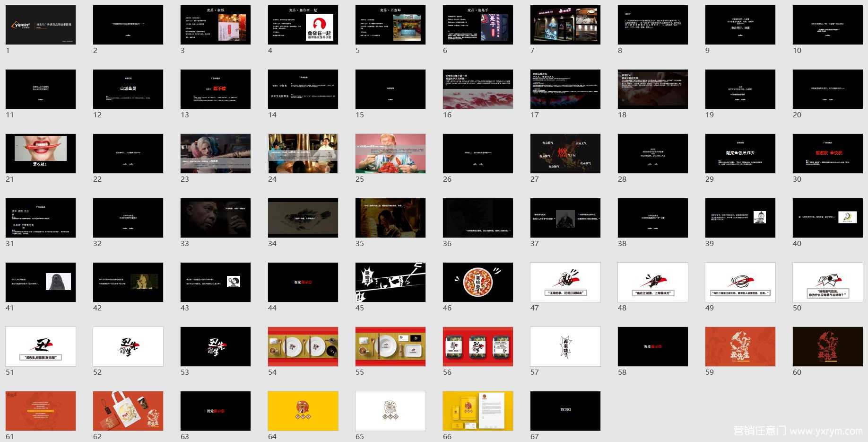868x442 pixels.
Task: Click slide 33 with elderly man's face
Action: coord(216,218)
